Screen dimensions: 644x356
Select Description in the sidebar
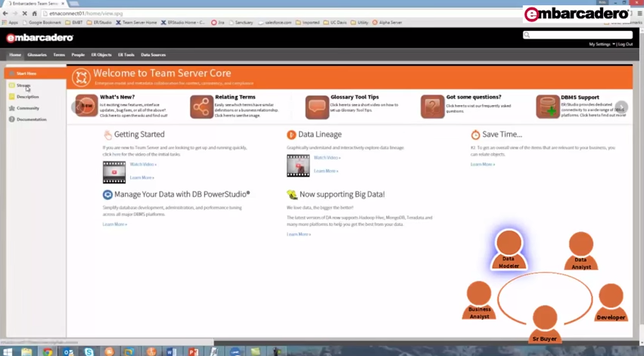(27, 97)
